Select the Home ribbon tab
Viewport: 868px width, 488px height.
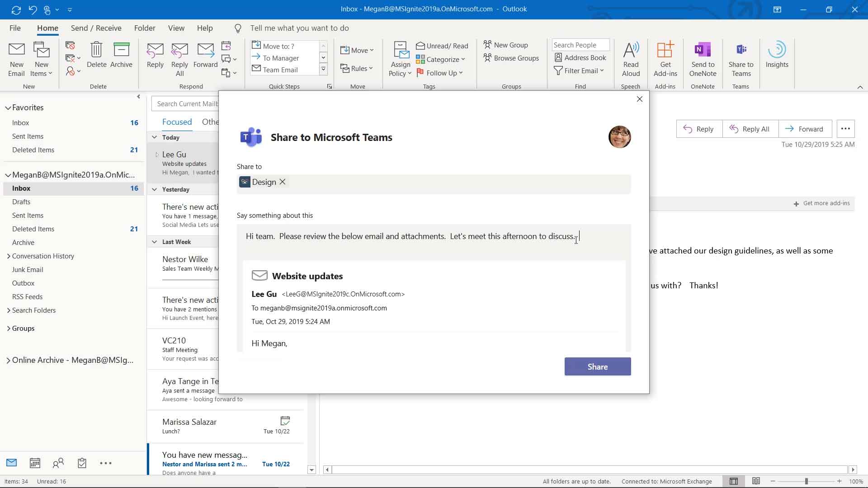click(x=47, y=28)
